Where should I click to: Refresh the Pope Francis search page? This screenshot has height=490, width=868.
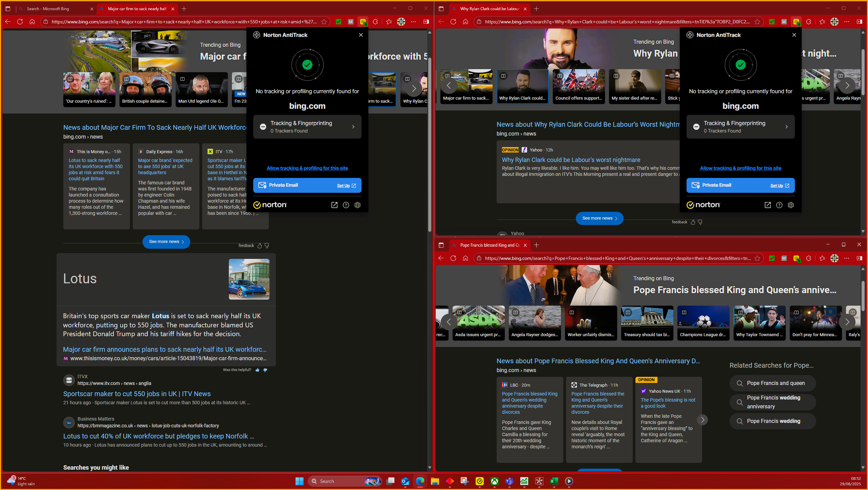(x=453, y=258)
